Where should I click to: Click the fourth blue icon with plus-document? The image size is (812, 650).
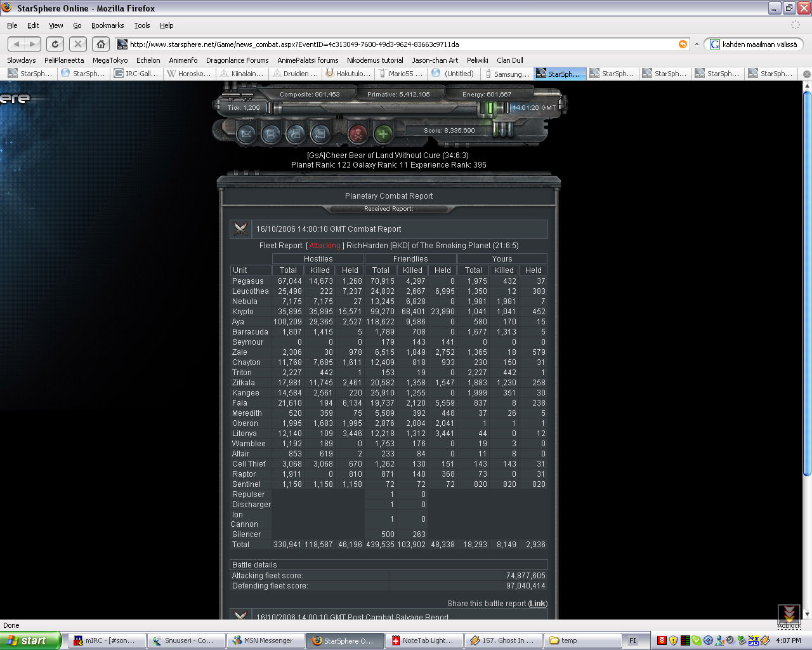320,134
